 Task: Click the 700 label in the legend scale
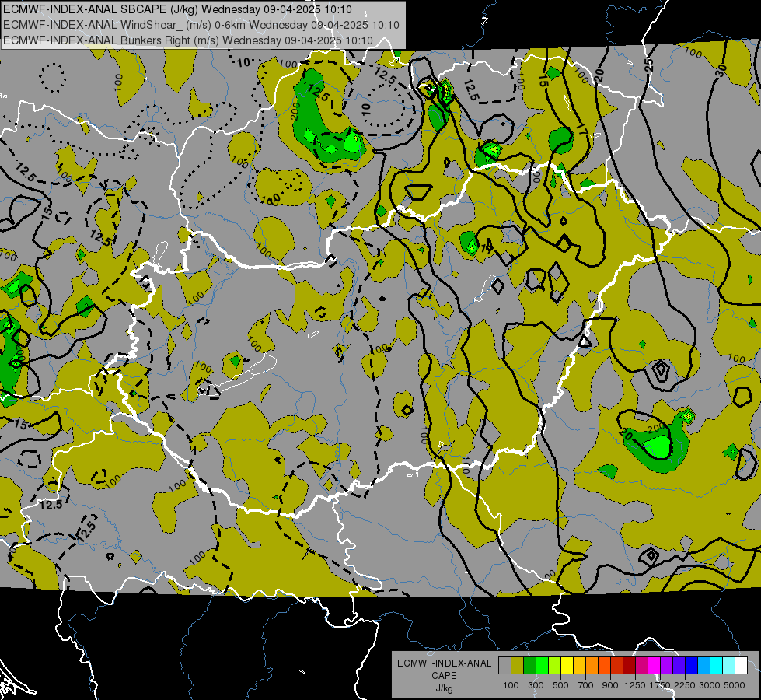click(x=586, y=685)
